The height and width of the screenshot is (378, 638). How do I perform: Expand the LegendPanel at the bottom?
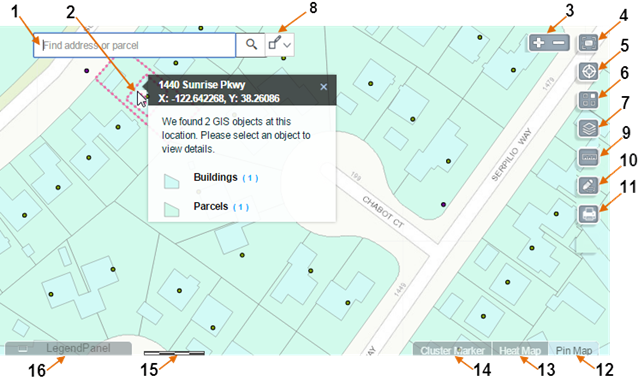[68, 348]
